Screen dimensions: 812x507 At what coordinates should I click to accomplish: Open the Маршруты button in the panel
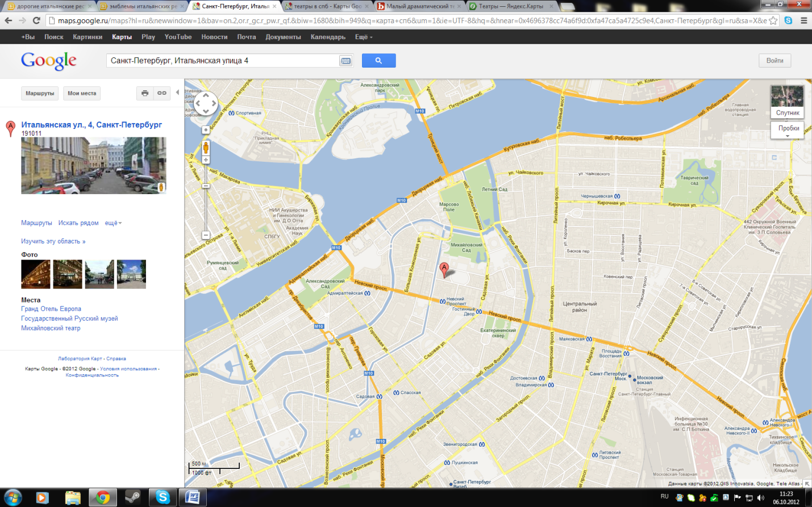coord(40,93)
